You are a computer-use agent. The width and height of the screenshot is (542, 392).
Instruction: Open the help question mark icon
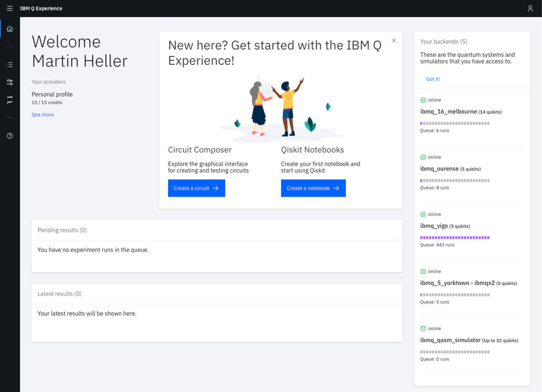(x=10, y=136)
